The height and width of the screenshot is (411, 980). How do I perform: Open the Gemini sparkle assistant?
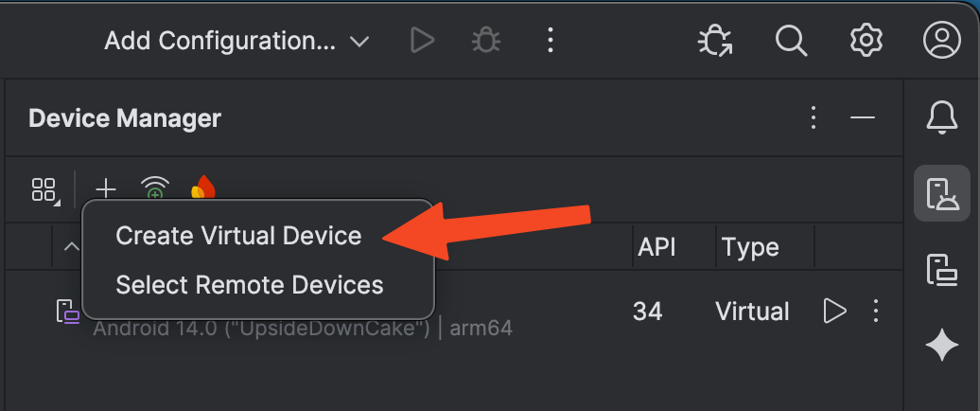pyautogui.click(x=941, y=347)
